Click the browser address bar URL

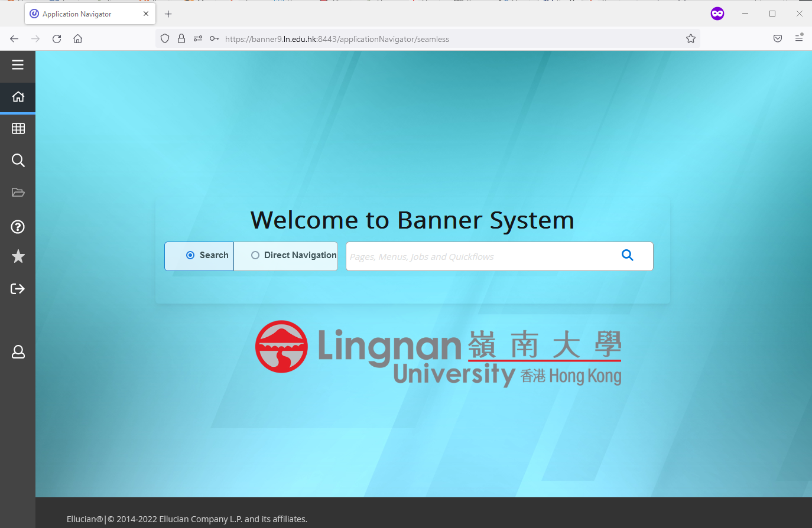[x=337, y=39]
